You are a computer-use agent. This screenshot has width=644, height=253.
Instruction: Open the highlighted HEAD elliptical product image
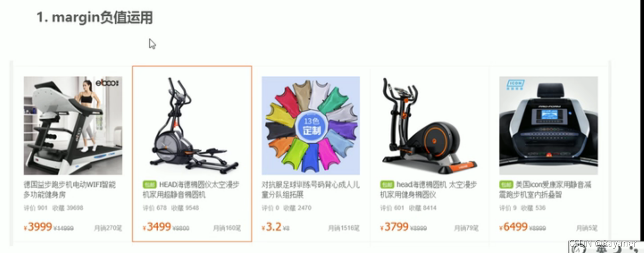point(192,126)
